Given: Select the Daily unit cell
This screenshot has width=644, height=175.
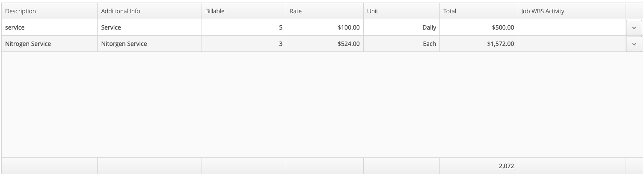Looking at the screenshot, I should (x=402, y=27).
